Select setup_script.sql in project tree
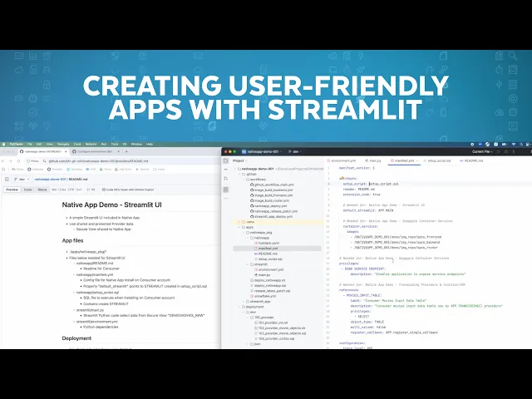Image resolution: width=532 pixels, height=399 pixels. [268, 259]
